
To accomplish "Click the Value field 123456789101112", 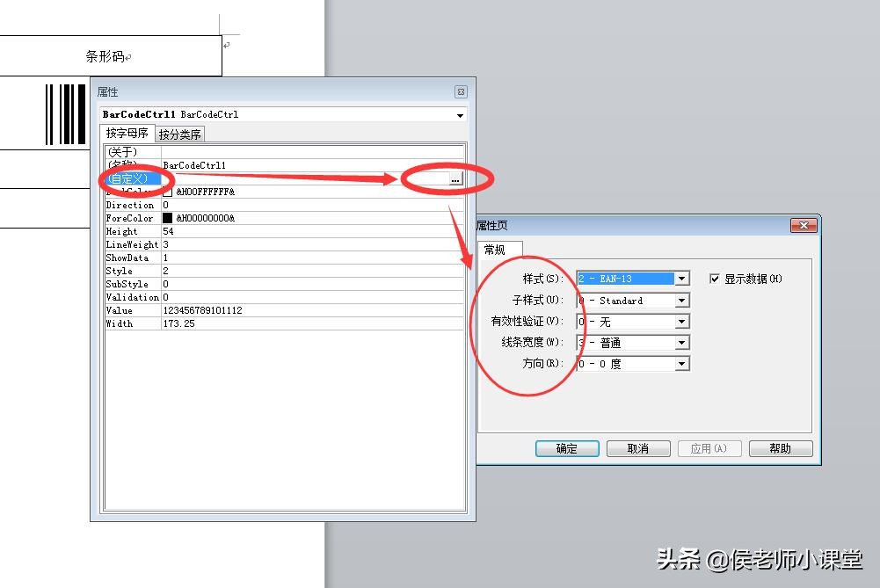I will [312, 311].
